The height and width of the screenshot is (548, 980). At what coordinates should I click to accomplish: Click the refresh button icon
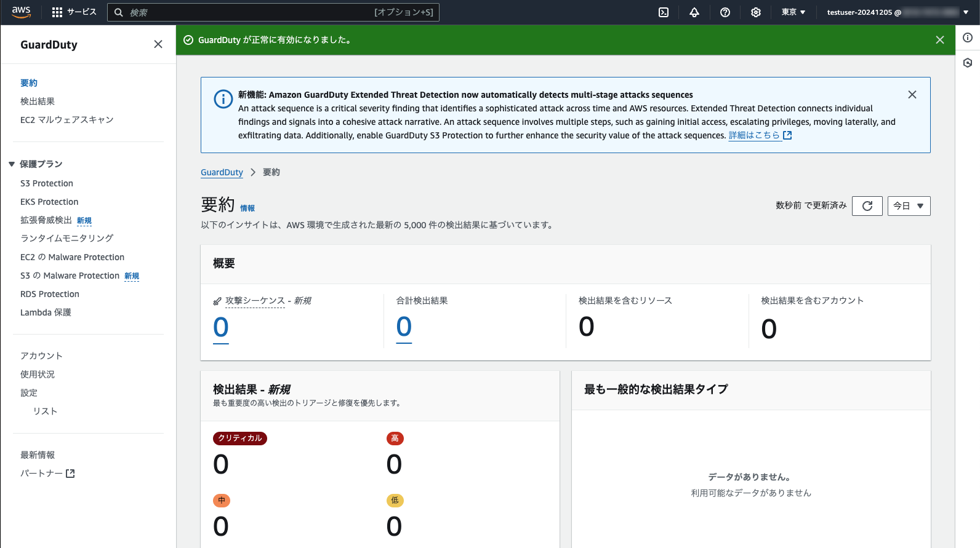[867, 206]
